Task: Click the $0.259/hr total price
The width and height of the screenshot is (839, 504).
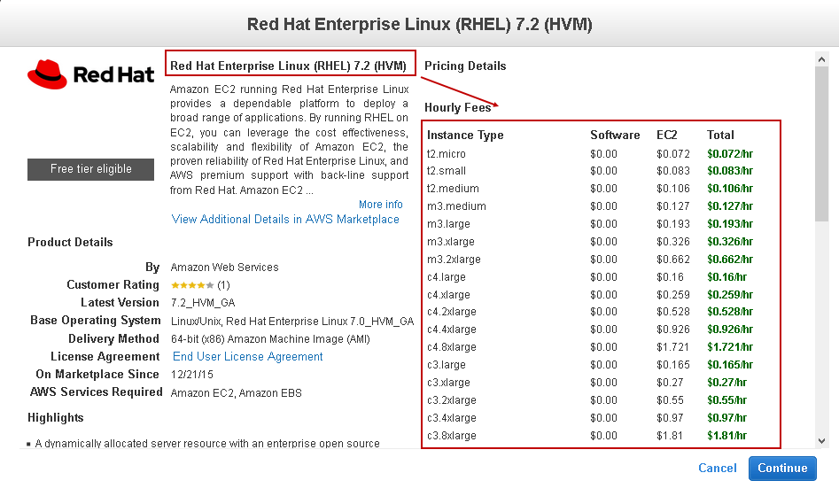Action: 730,295
